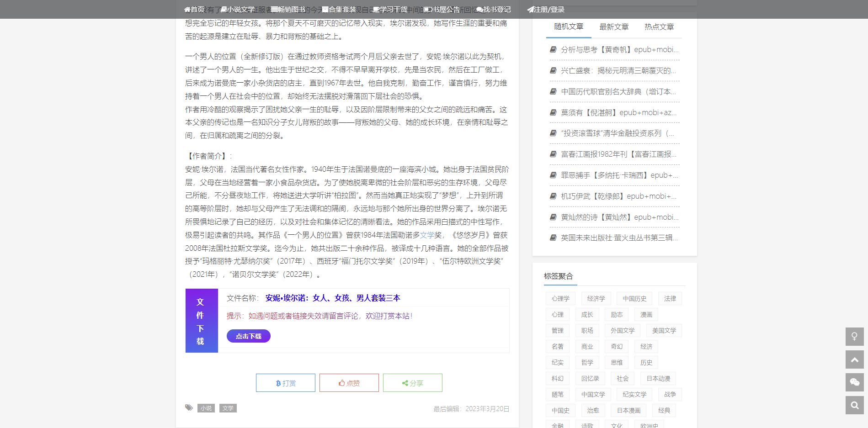Open article 机巧伊武【乾绿郎】
The image size is (868, 428).
point(619,196)
